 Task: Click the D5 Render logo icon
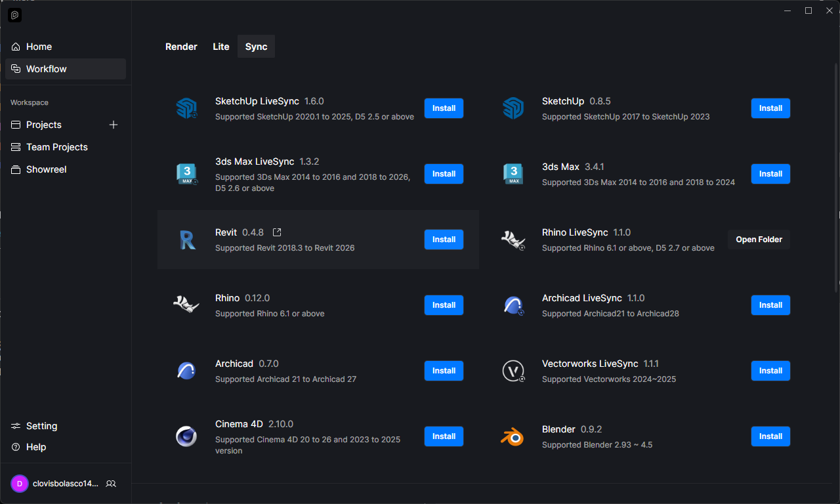click(x=14, y=15)
